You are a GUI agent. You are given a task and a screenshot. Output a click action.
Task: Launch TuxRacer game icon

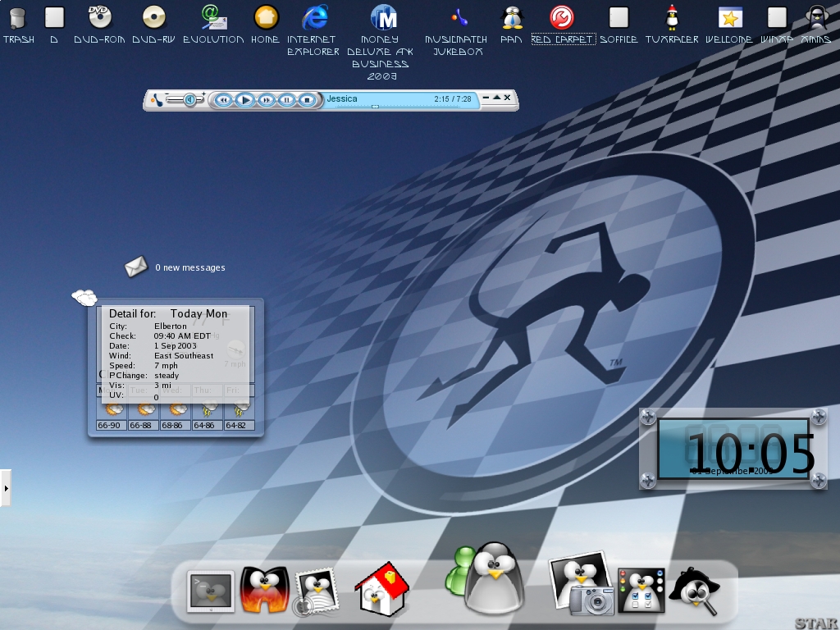click(x=672, y=17)
